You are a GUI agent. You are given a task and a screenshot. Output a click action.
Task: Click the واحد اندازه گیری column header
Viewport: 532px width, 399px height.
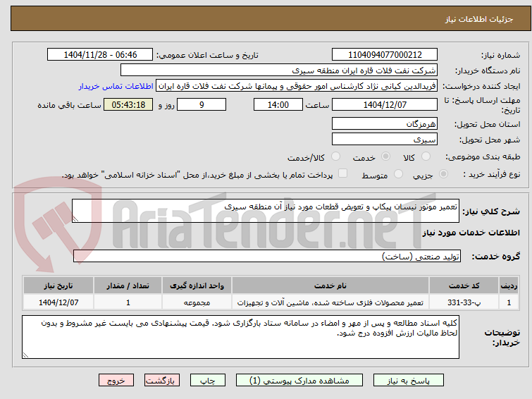[x=197, y=286]
